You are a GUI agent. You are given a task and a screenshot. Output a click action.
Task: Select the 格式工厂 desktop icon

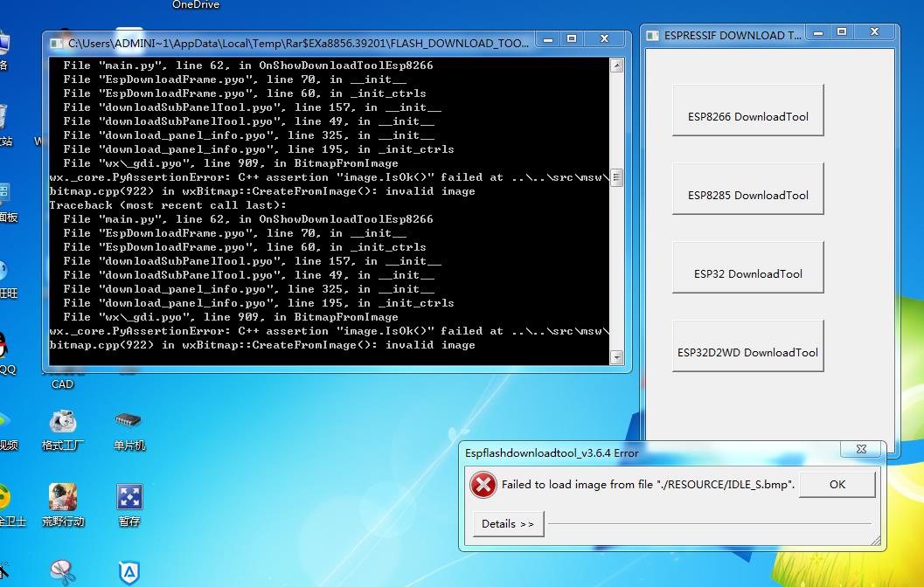coord(62,431)
